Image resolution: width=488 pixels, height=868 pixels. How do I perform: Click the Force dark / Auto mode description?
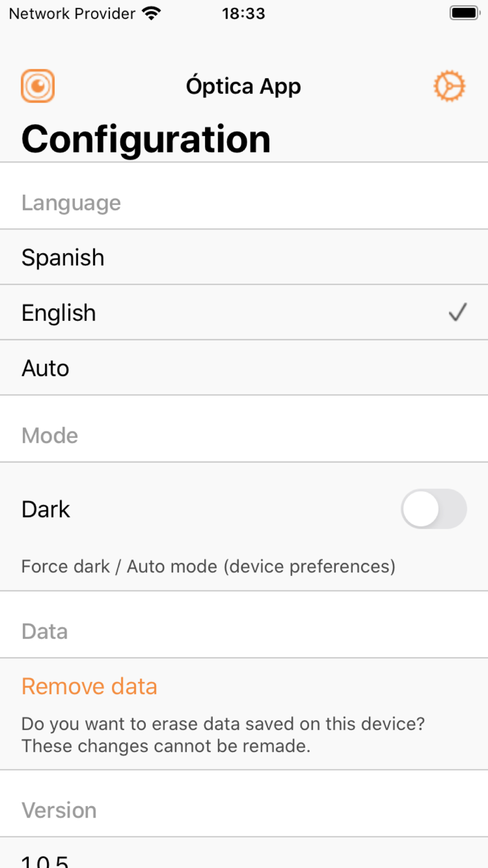coord(208,566)
